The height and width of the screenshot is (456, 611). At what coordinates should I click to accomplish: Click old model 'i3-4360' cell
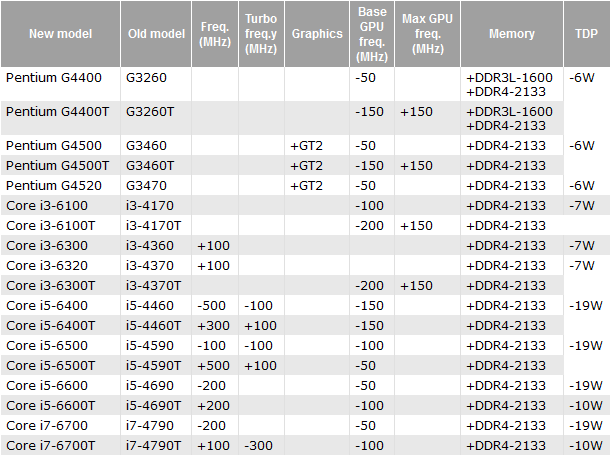coord(156,245)
